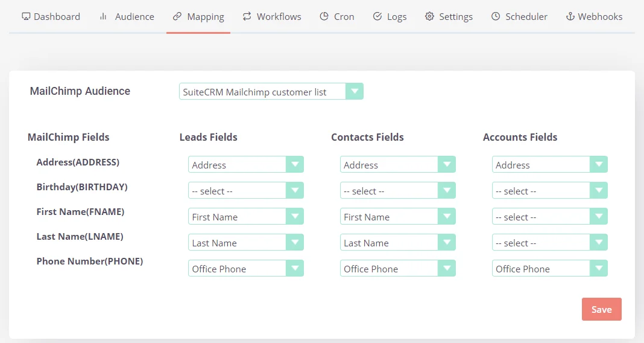Click the Webhooks anchor icon
The width and height of the screenshot is (644, 343).
[x=570, y=17]
